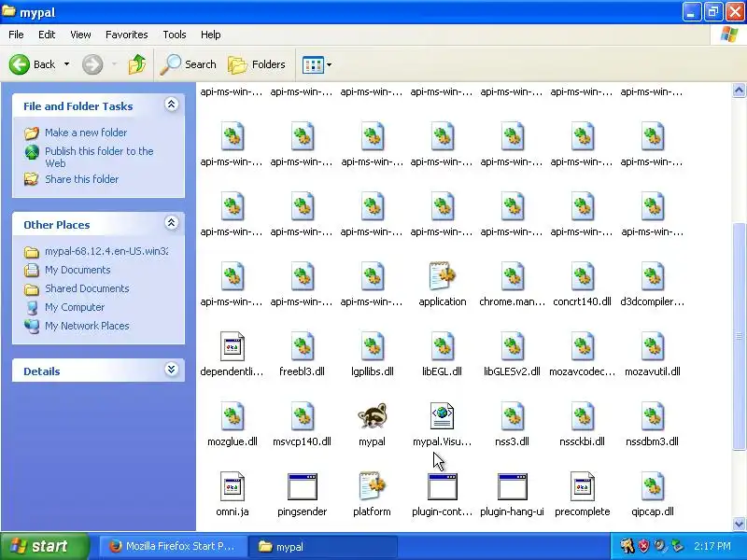This screenshot has width=747, height=560.
Task: Select concrt140.dll file icon
Action: 582,276
